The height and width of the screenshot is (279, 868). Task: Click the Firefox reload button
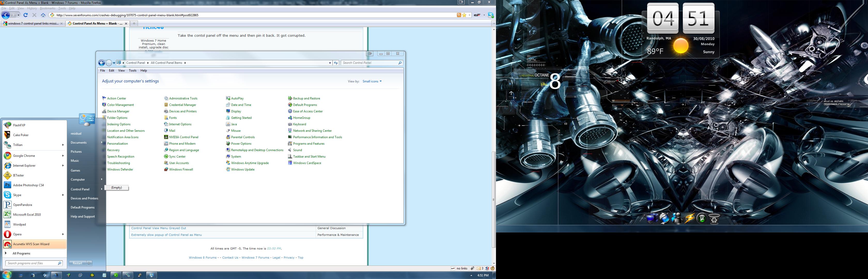point(26,15)
